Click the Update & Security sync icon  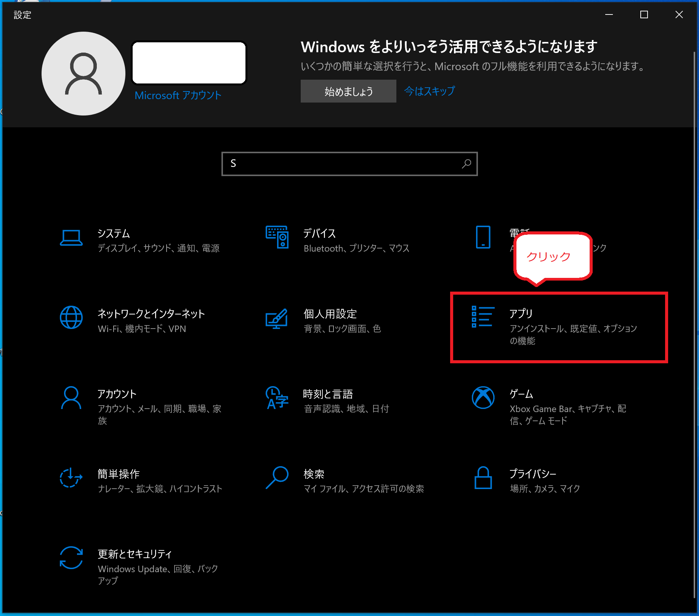pos(71,558)
